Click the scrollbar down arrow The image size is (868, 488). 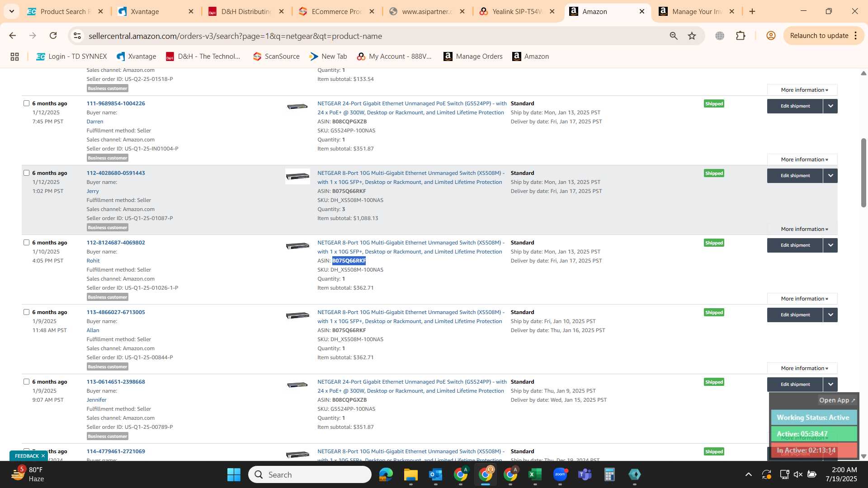pyautogui.click(x=863, y=456)
